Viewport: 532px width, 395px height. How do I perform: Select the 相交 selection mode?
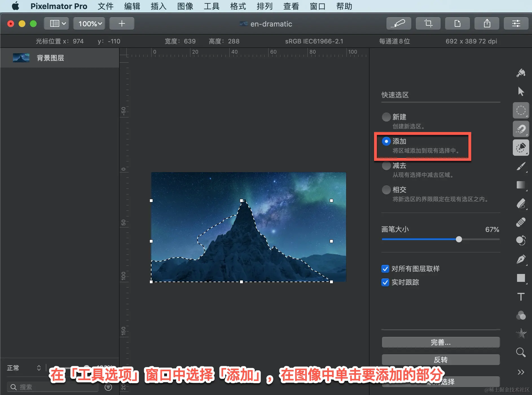(x=386, y=190)
